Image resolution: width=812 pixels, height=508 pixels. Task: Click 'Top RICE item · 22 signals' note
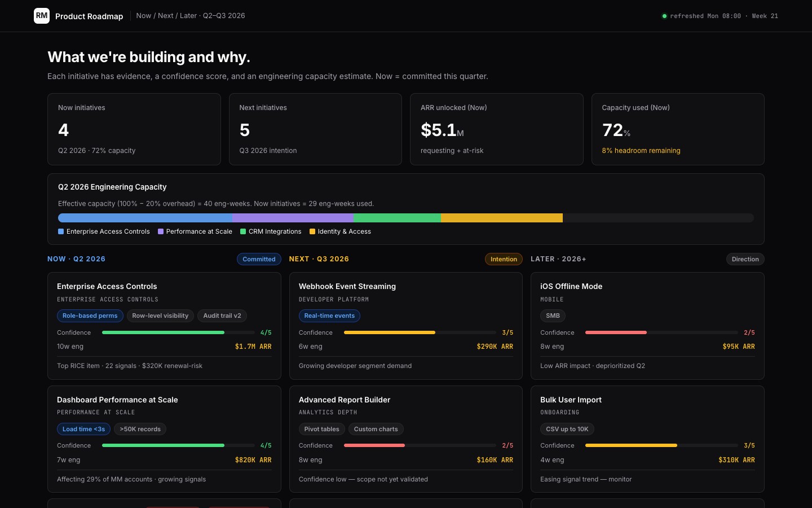[130, 366]
